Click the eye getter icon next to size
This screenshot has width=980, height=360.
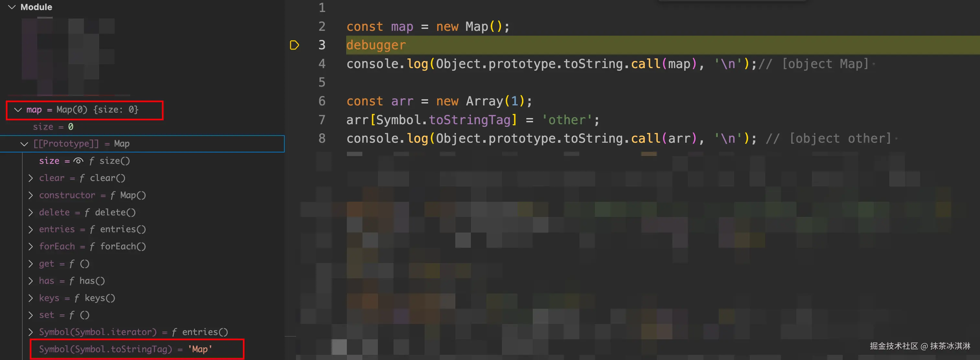click(x=78, y=161)
